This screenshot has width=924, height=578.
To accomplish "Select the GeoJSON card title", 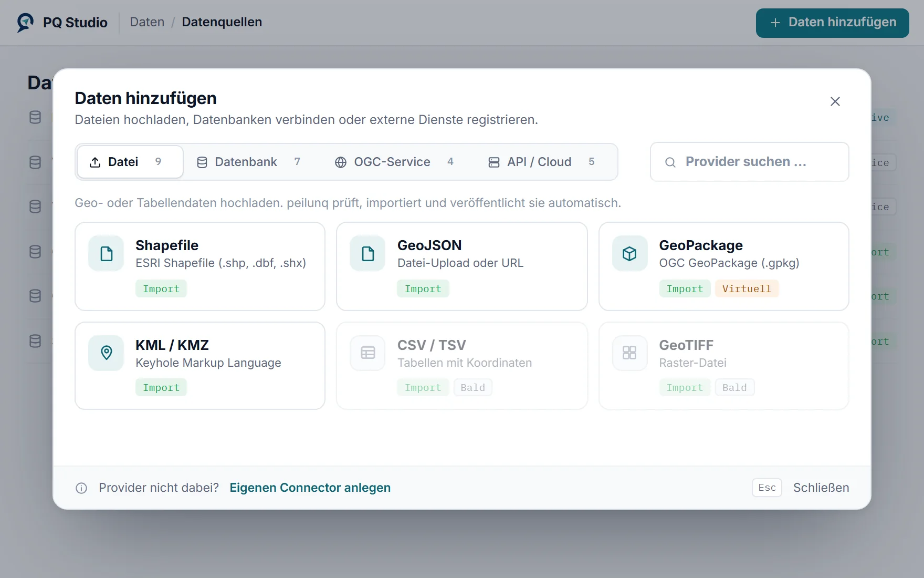I will [x=429, y=245].
